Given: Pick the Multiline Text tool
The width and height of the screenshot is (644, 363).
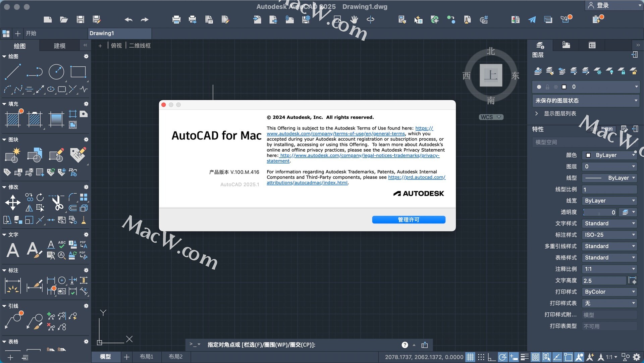Looking at the screenshot, I should [13, 250].
